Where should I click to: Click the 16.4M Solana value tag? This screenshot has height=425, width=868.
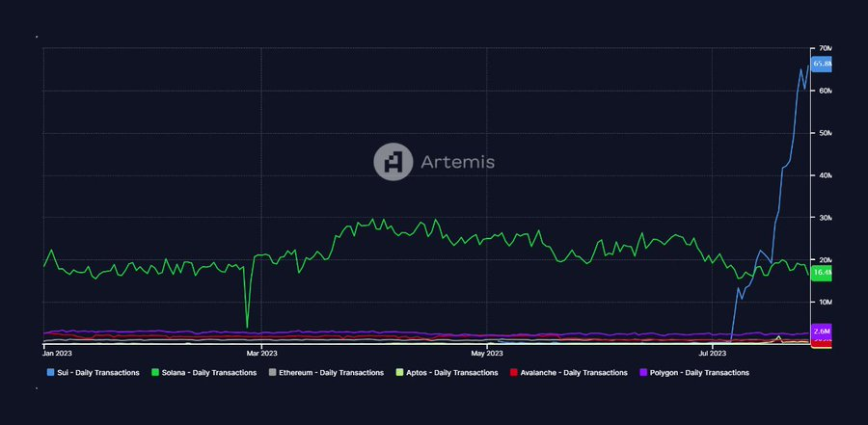click(x=822, y=273)
